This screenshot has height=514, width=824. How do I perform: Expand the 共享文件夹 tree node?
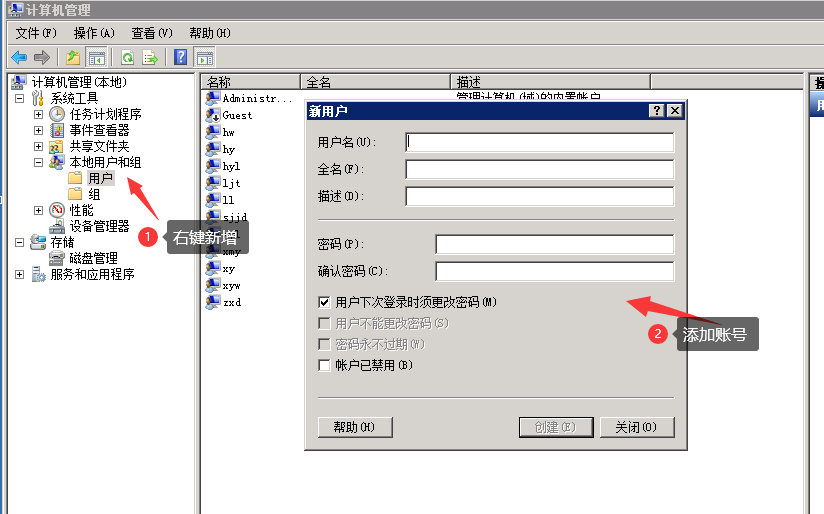[38, 146]
